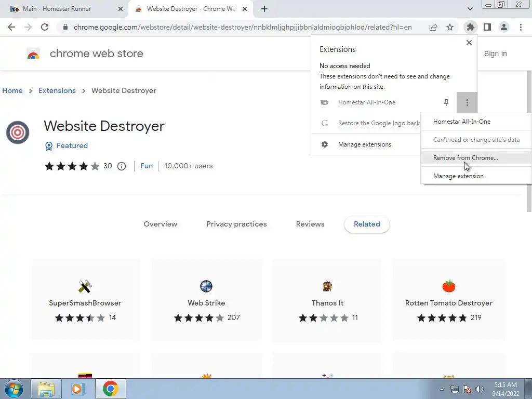The width and height of the screenshot is (532, 399).
Task: Select the Related tab
Action: (367, 224)
